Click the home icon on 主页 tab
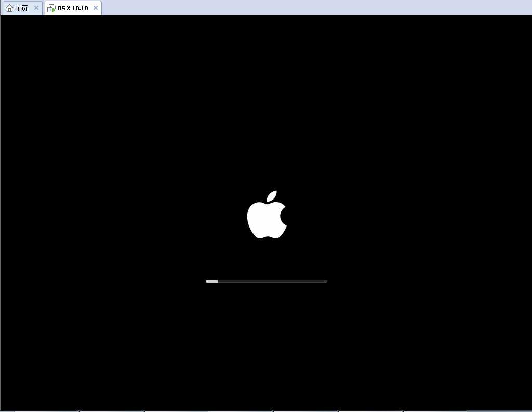The image size is (532, 412). point(9,8)
